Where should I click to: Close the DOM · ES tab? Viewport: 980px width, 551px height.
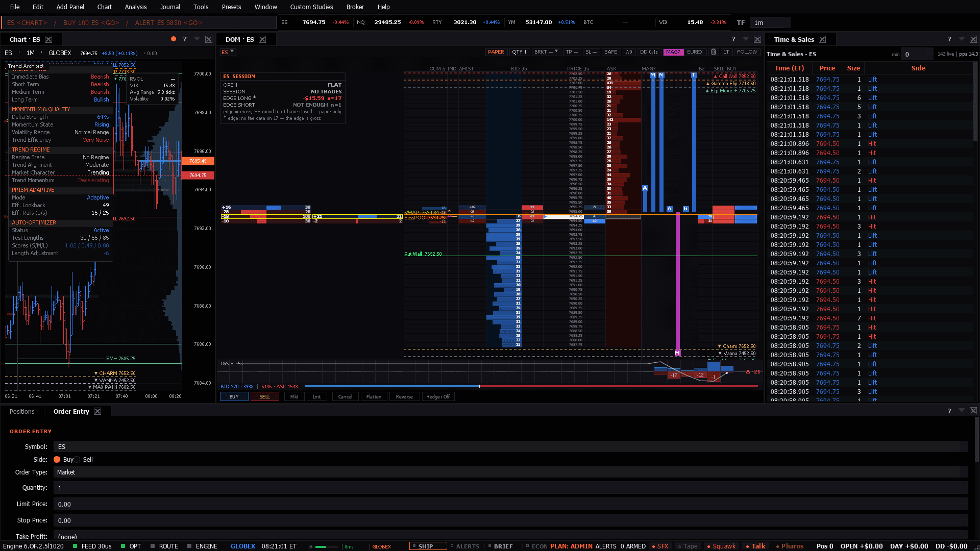262,39
